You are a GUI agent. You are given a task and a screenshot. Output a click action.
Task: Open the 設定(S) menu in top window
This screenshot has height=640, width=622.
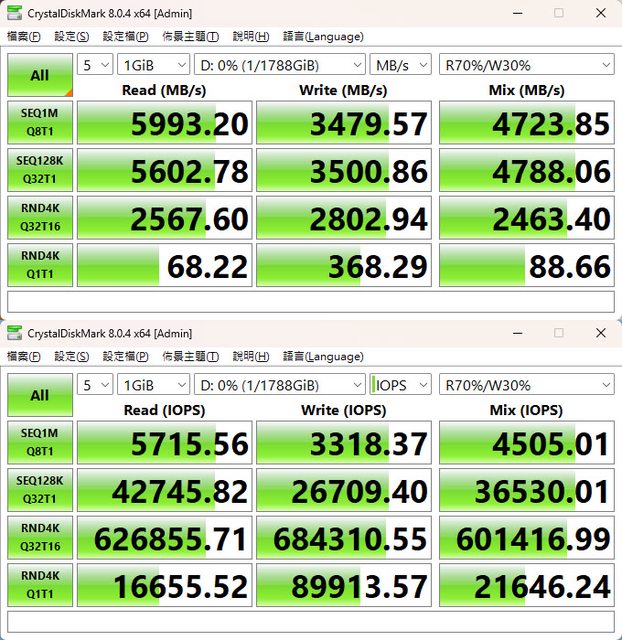point(71,36)
